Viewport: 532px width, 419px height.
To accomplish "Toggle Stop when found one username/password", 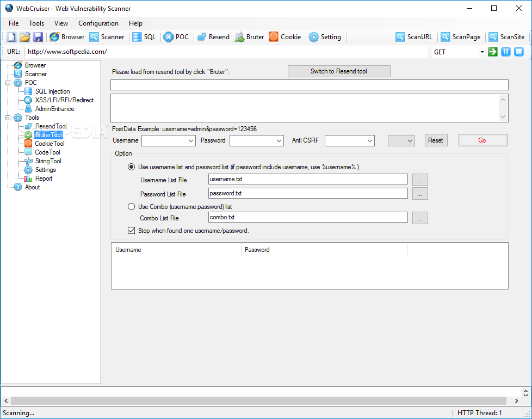I will [x=131, y=231].
